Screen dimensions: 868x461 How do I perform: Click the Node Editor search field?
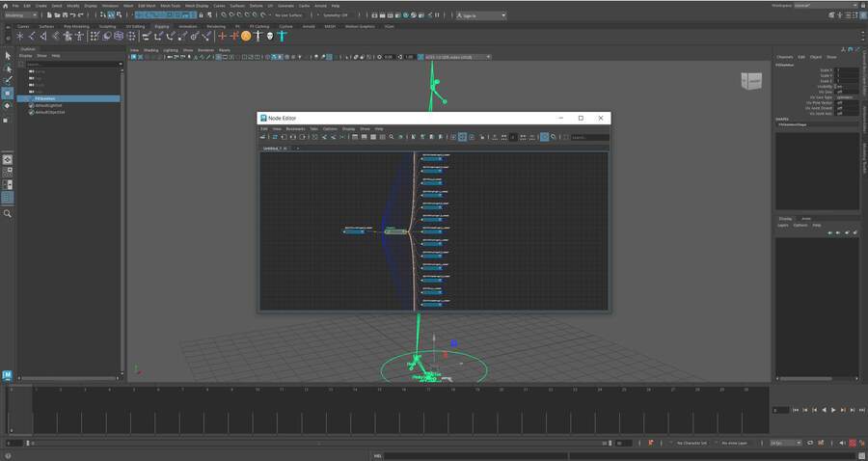pos(588,137)
